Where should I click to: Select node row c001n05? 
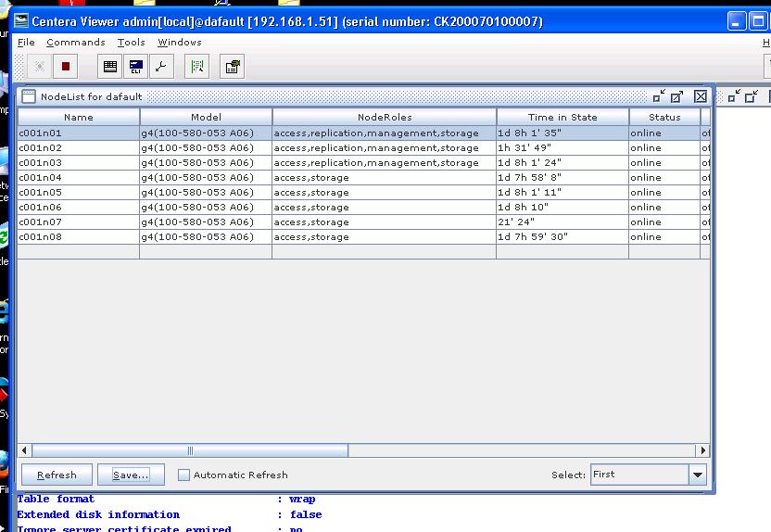(x=364, y=192)
